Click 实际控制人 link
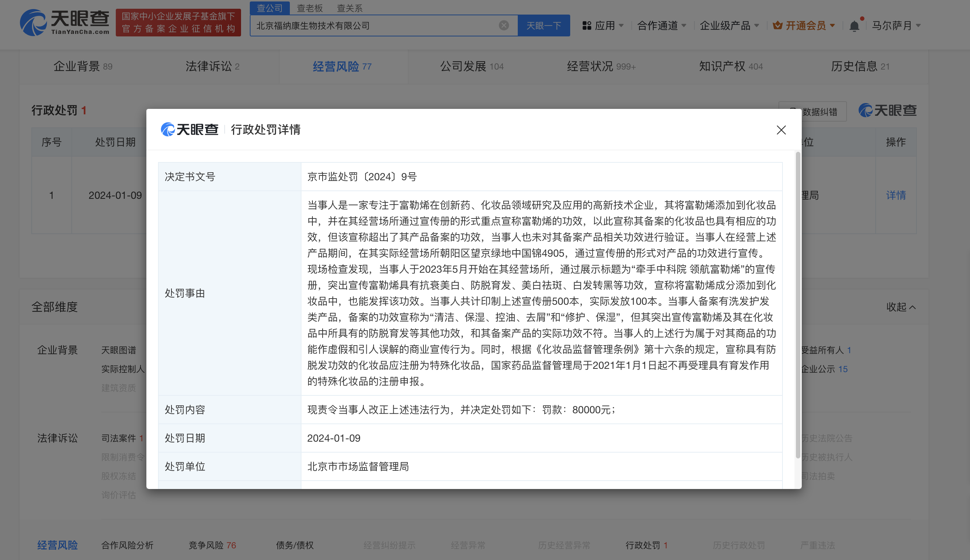This screenshot has height=560, width=970. pos(123,369)
